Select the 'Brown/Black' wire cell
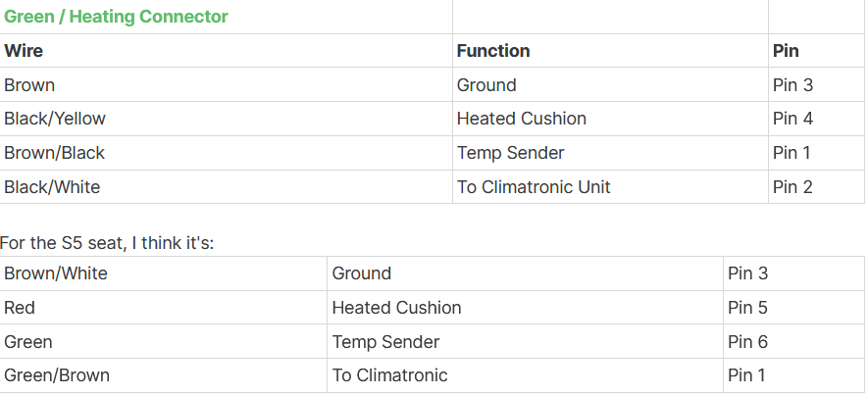This screenshot has height=396, width=868. coord(55,153)
